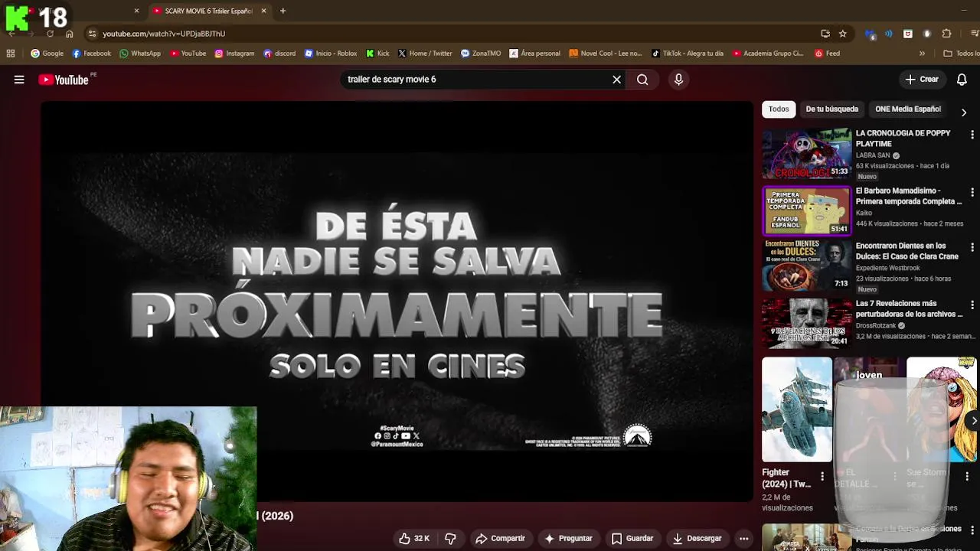
Task: Save the video with Guardar
Action: pyautogui.click(x=632, y=539)
